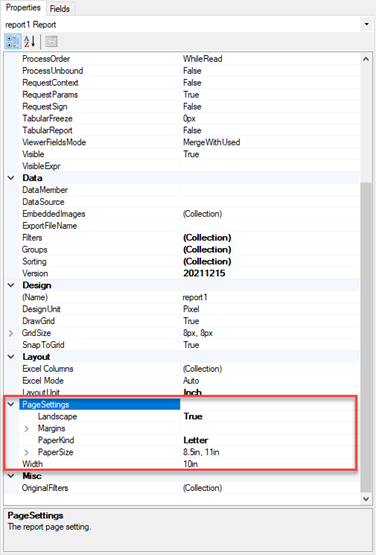
Task: Collapse the PageSettings node
Action: pyautogui.click(x=11, y=404)
